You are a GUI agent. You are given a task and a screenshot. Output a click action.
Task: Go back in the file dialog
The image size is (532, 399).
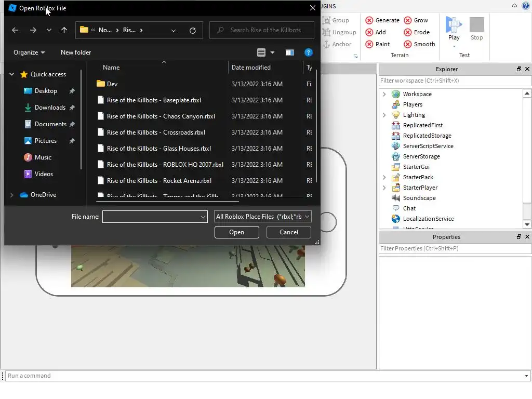15,30
